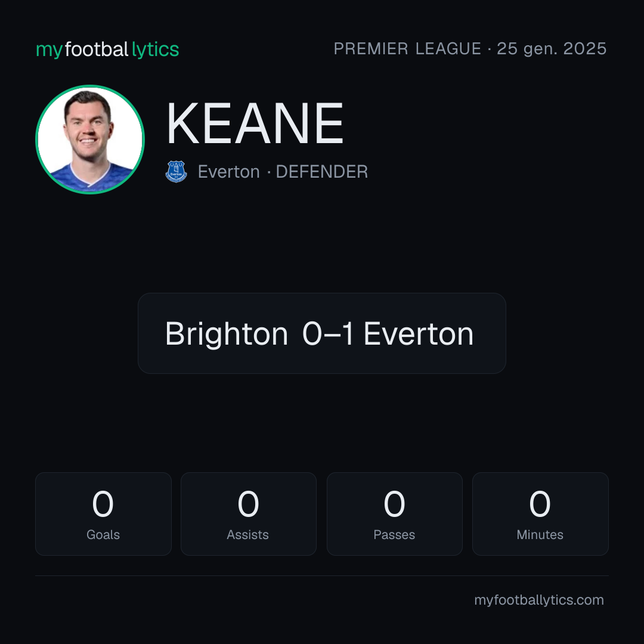Click Brighton in the match score

coord(227,334)
